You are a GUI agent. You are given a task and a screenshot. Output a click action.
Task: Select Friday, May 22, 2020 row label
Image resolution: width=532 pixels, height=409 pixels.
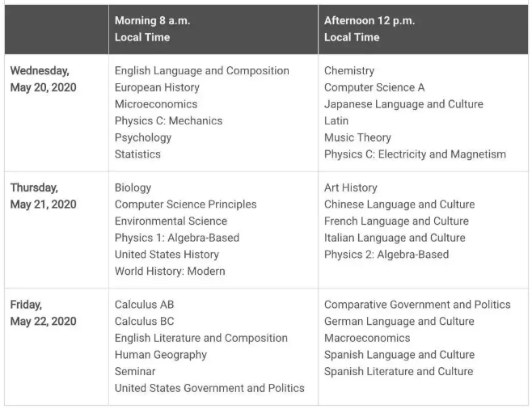(x=43, y=313)
